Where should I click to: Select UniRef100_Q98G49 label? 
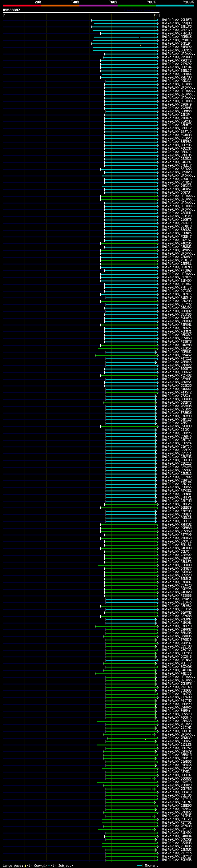pyautogui.click(x=176, y=104)
